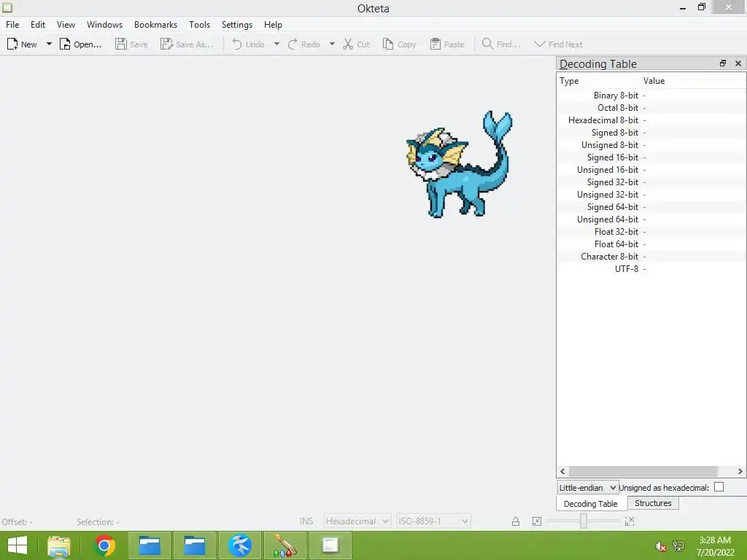The width and height of the screenshot is (747, 560).
Task: Open the Windows menu
Action: click(104, 25)
